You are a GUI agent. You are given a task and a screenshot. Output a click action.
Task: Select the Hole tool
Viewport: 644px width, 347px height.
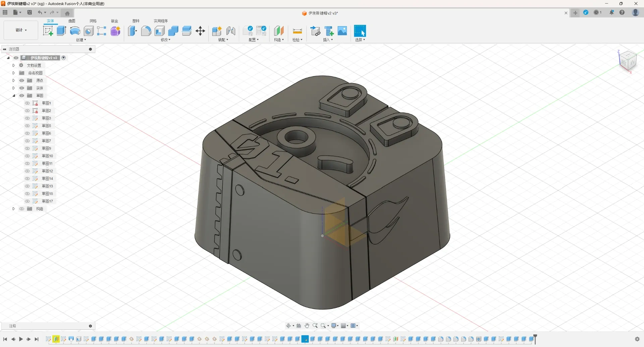pyautogui.click(x=89, y=31)
